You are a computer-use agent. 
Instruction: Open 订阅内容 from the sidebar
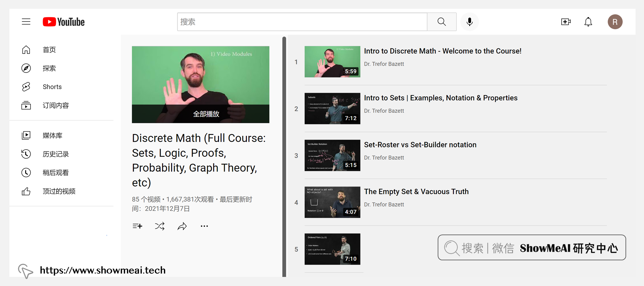click(56, 105)
